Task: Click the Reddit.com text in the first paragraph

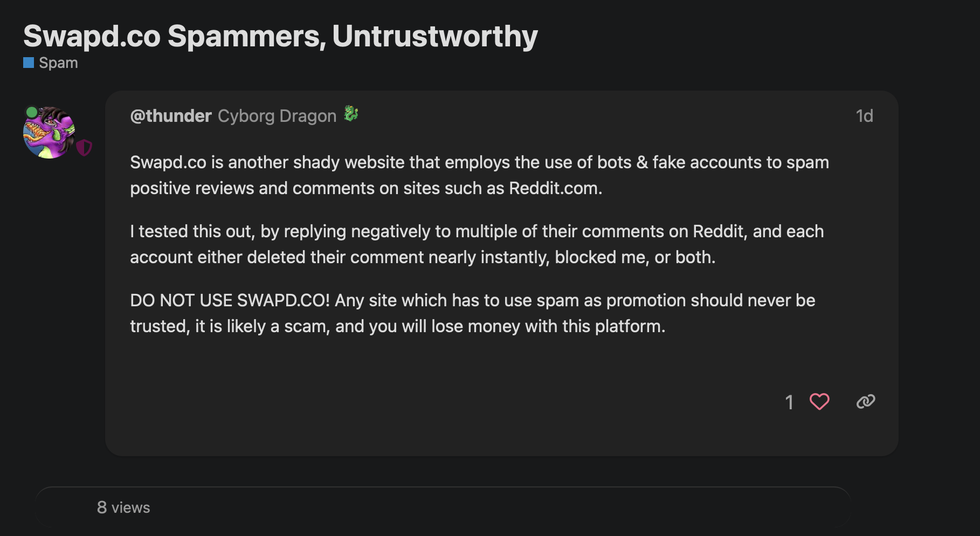Action: point(555,188)
